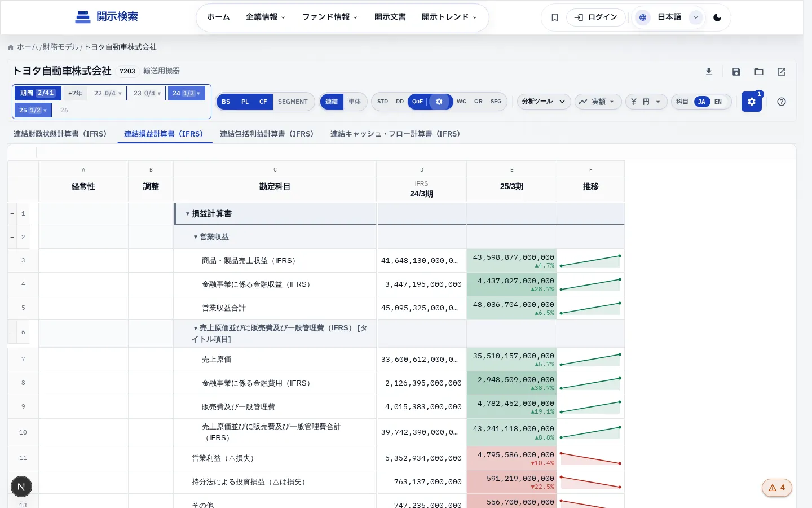Open QoE settings gear icon
This screenshot has height=508, width=812.
439,102
